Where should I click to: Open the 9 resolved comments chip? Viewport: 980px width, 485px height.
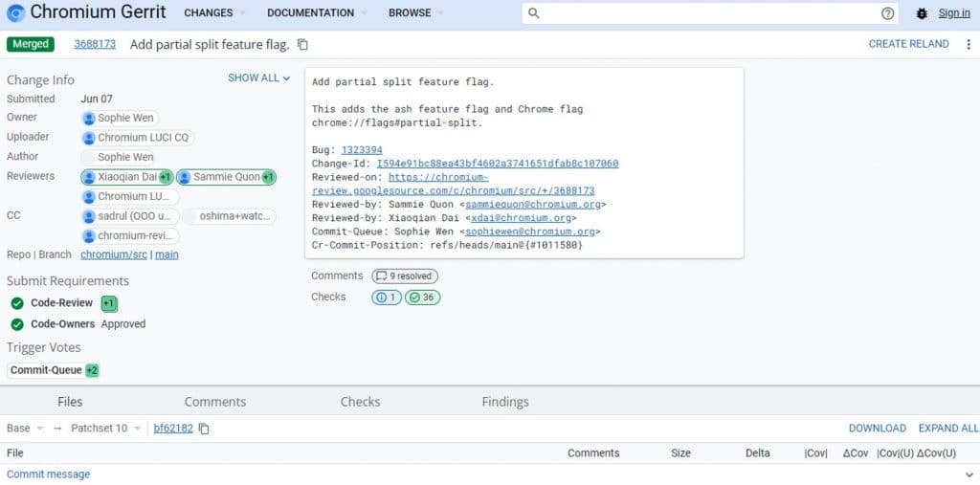point(405,276)
